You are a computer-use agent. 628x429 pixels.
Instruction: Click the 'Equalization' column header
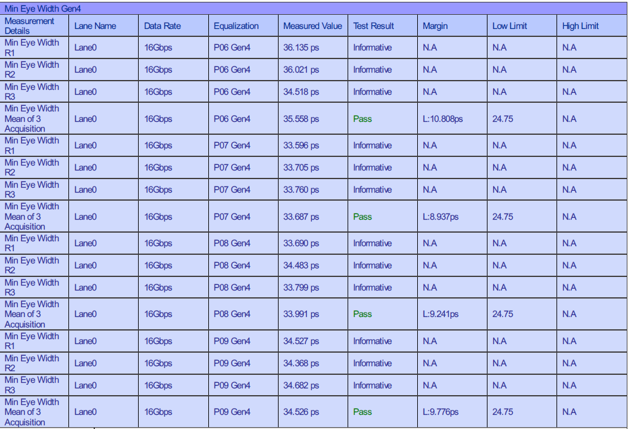tap(236, 26)
